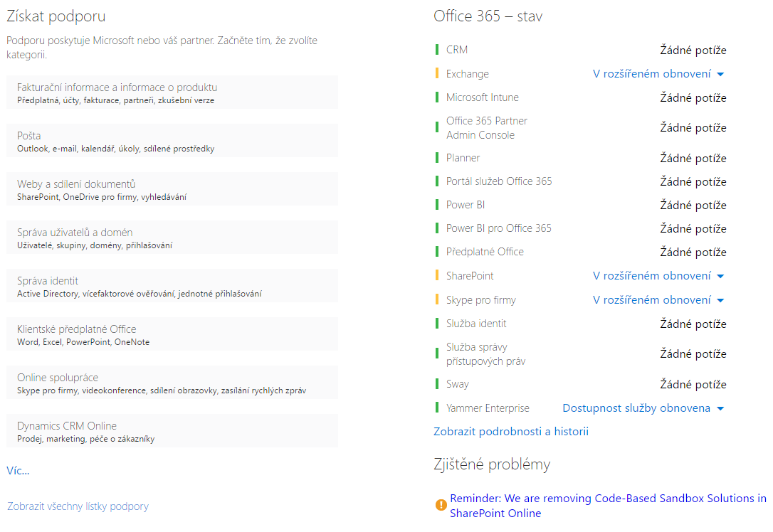Click 'Office 365 Partner Admin Console' row
This screenshot has height=532, width=773.
[582, 127]
